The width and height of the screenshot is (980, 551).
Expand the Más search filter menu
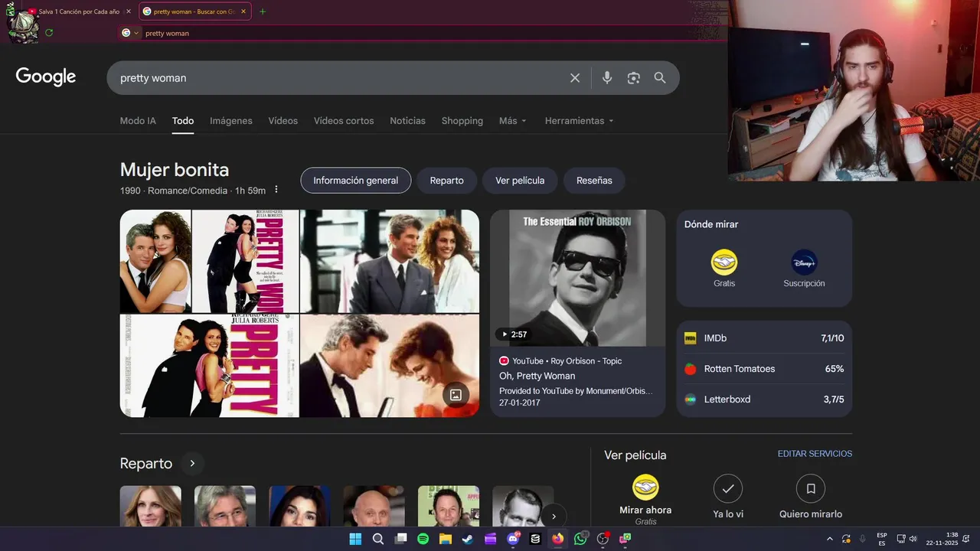click(513, 121)
